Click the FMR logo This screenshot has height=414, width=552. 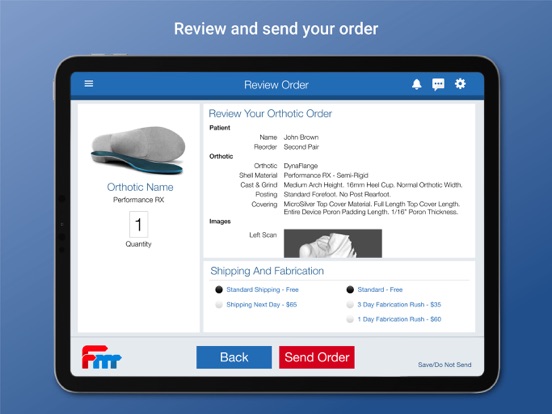[x=102, y=357]
